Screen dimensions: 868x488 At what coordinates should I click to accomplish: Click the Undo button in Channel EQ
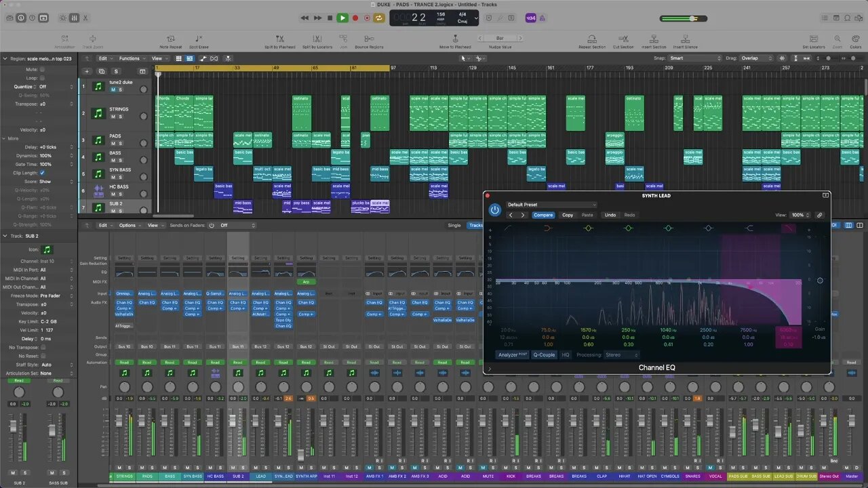[x=610, y=215]
